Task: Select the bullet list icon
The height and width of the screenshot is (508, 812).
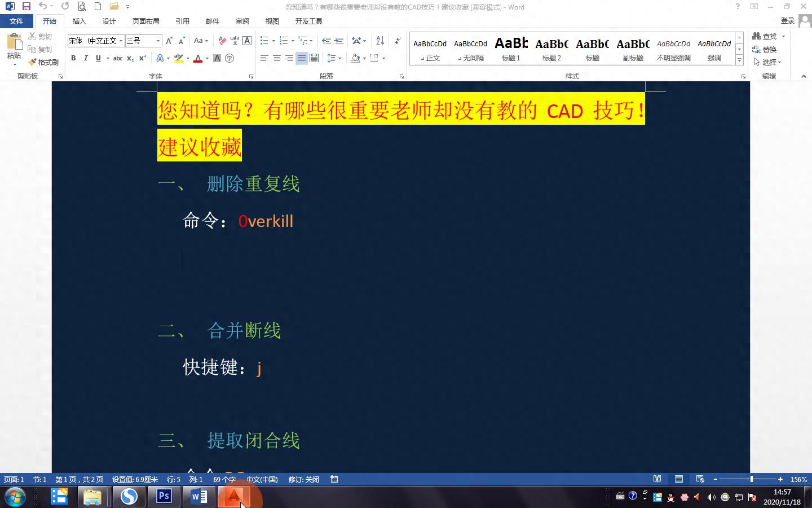Action: [264, 41]
